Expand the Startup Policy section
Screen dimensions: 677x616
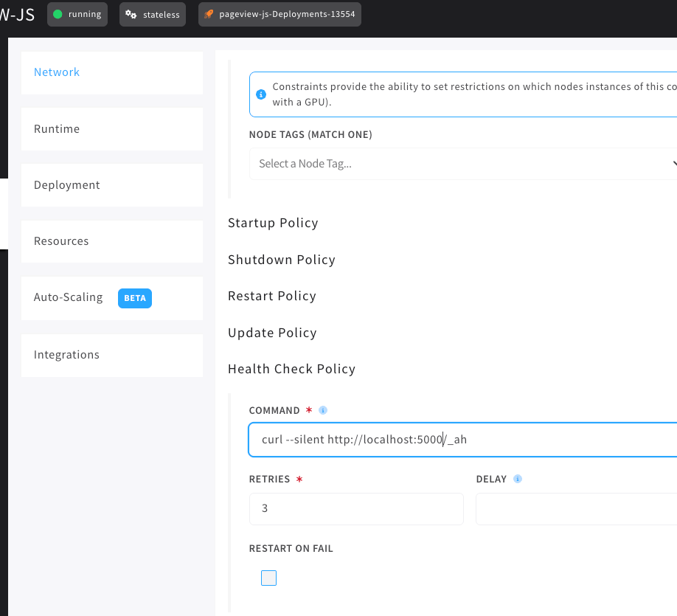point(273,223)
